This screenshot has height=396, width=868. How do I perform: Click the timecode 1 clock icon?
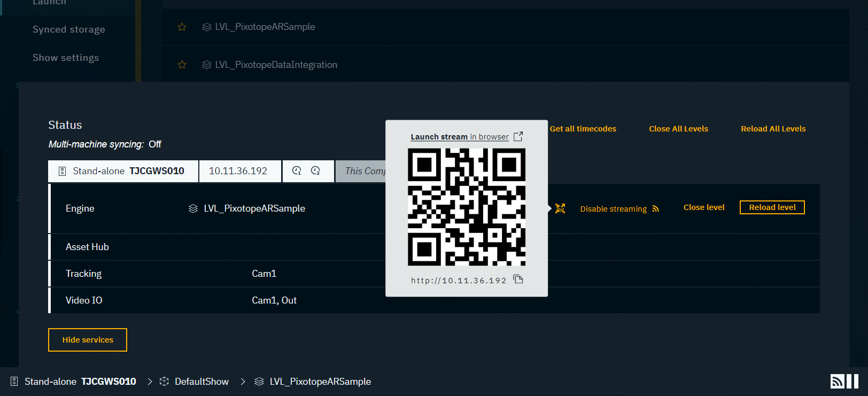(297, 171)
